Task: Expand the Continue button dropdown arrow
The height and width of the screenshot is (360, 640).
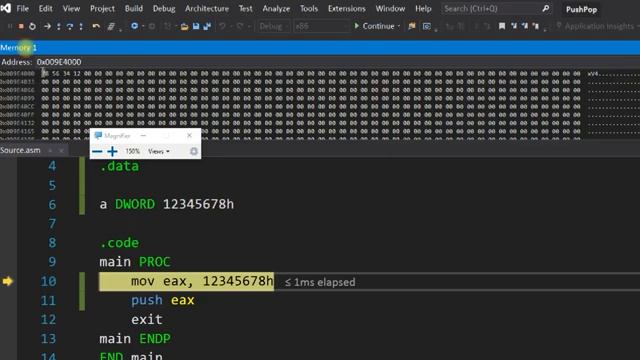Action: (x=399, y=26)
